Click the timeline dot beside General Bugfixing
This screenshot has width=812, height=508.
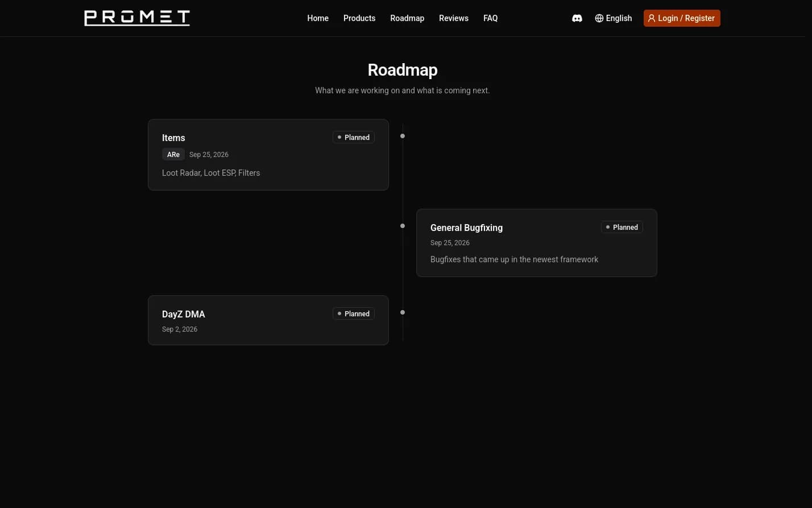coord(403,226)
